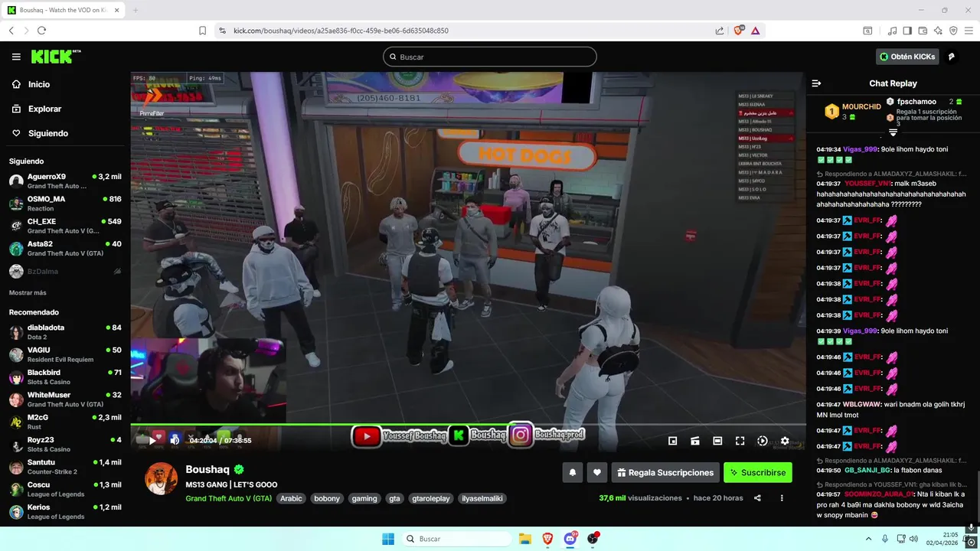Expand the gift leaderboard arrow
The height and width of the screenshot is (551, 980).
pyautogui.click(x=893, y=132)
